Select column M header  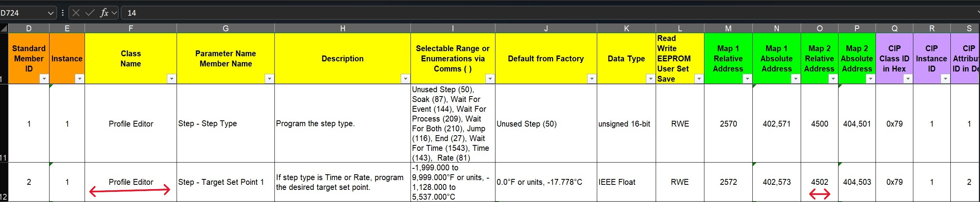click(728, 28)
